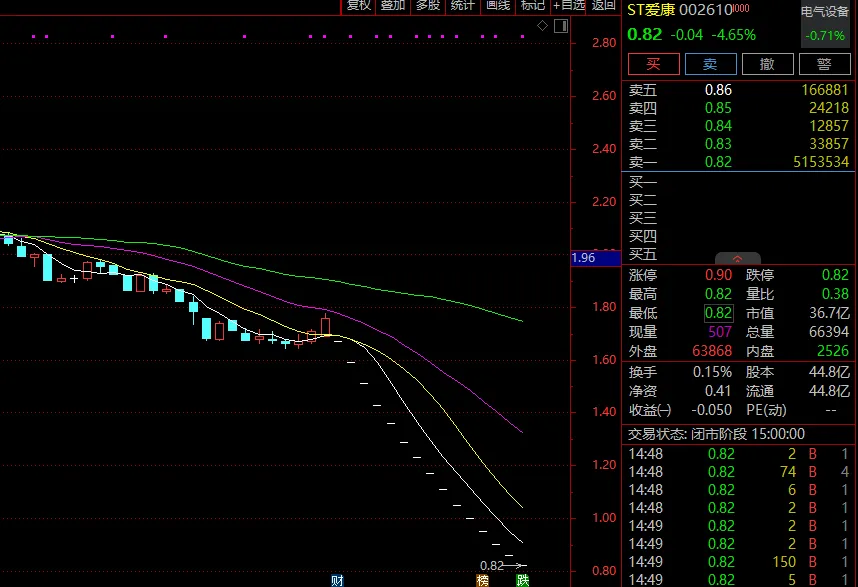The width and height of the screenshot is (858, 587).
Task: Open the 电气设备 sector box
Action: [825, 23]
